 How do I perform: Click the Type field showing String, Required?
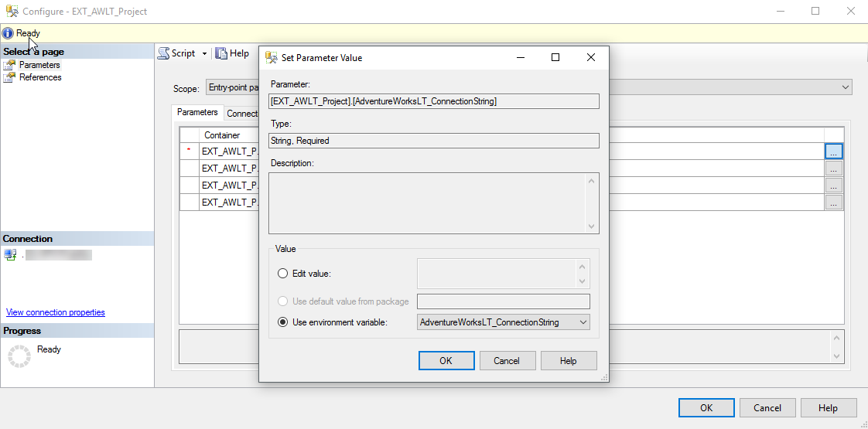434,141
